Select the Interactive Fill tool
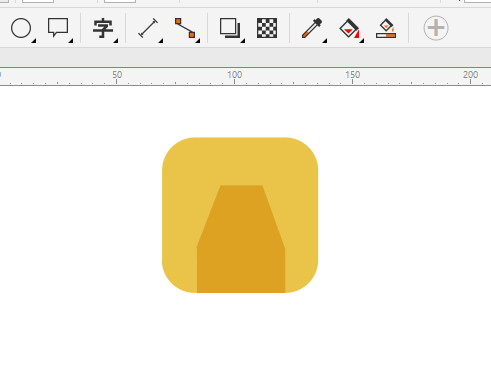This screenshot has height=366, width=491. click(x=349, y=28)
